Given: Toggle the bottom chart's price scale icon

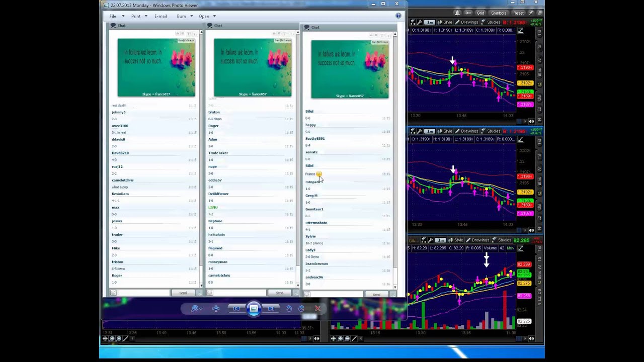Looking at the screenshot, I should 521,248.
